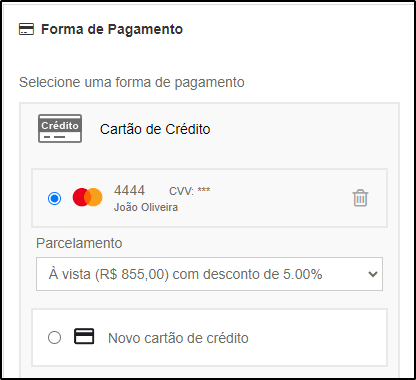The height and width of the screenshot is (380, 416).
Task: Click the Parcelamento label
Action: [79, 243]
